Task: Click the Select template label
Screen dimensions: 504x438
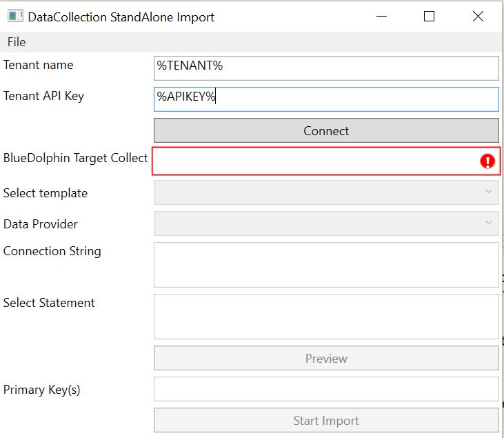Action: point(46,193)
